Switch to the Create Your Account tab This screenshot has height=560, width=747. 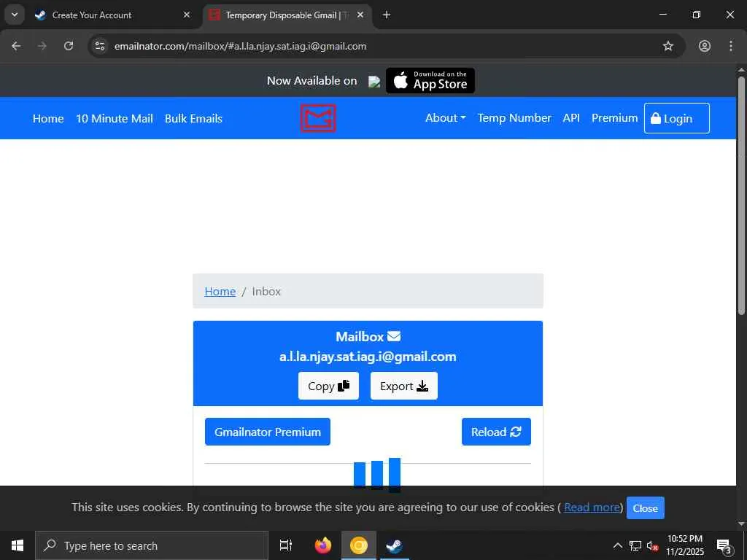113,15
